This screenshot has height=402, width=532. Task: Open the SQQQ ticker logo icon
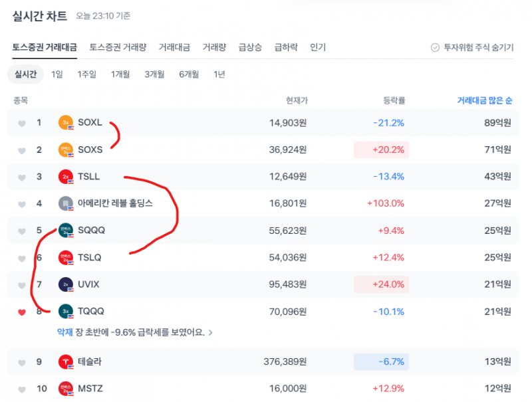pos(66,231)
